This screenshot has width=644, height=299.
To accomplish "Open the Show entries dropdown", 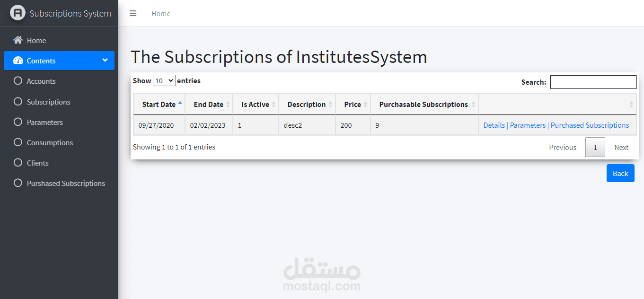I will pyautogui.click(x=164, y=80).
